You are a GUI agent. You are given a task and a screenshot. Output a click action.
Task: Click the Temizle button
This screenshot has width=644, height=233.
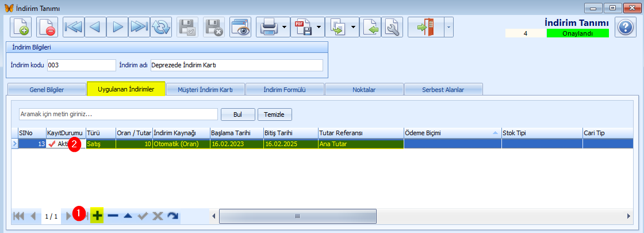click(275, 114)
